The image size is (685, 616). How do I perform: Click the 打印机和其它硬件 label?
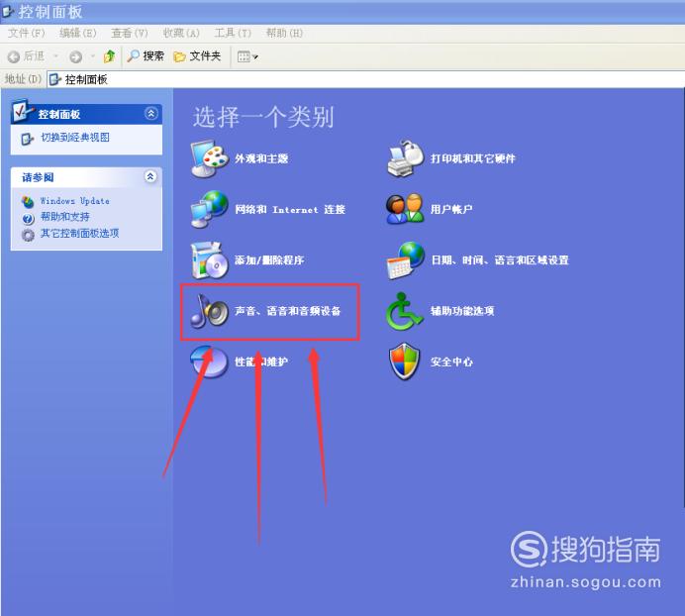tap(473, 158)
